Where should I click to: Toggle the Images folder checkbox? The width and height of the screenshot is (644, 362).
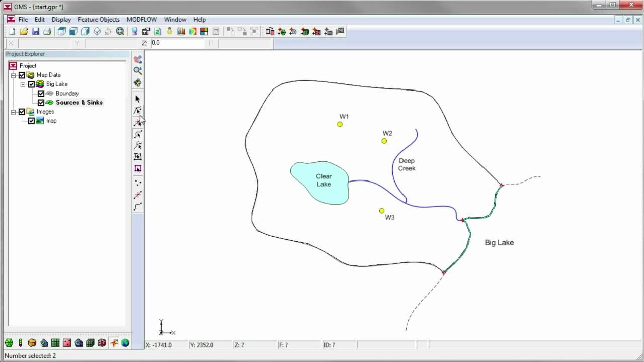[x=22, y=112]
